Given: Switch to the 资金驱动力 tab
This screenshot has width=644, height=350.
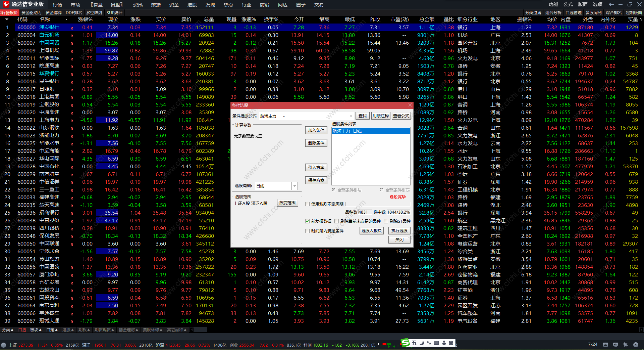Looking at the screenshot, I should pyautogui.click(x=32, y=13).
